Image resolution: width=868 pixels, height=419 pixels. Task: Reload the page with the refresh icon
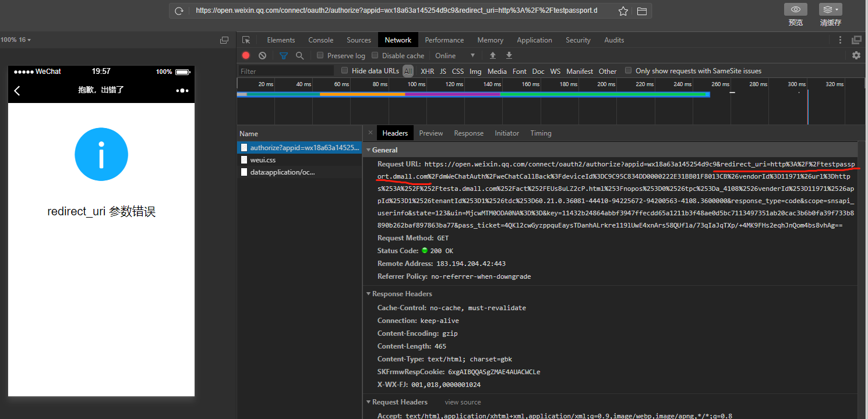point(179,11)
